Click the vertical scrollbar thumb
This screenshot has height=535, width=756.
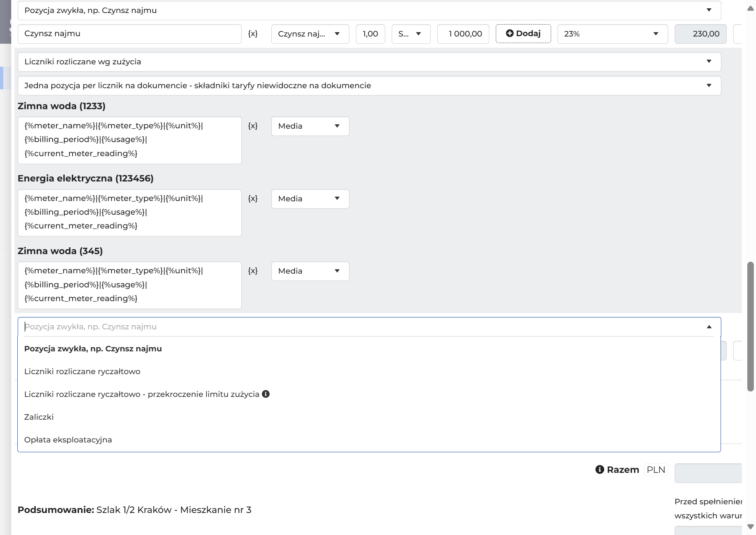click(750, 326)
